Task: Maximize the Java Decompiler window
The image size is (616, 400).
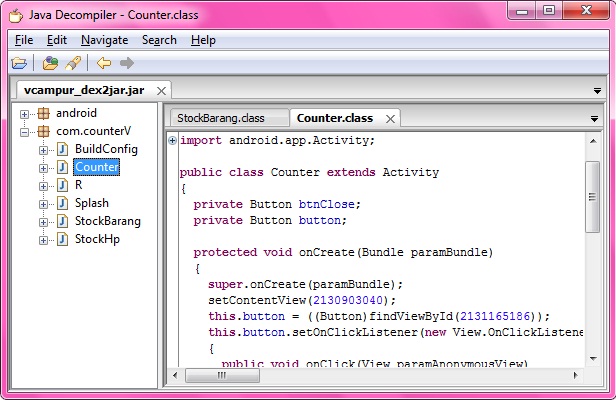Action: (549, 11)
